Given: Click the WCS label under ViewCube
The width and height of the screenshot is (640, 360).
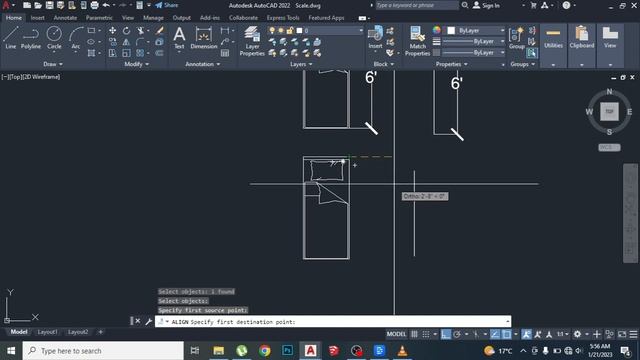Looking at the screenshot, I should 609,147.
